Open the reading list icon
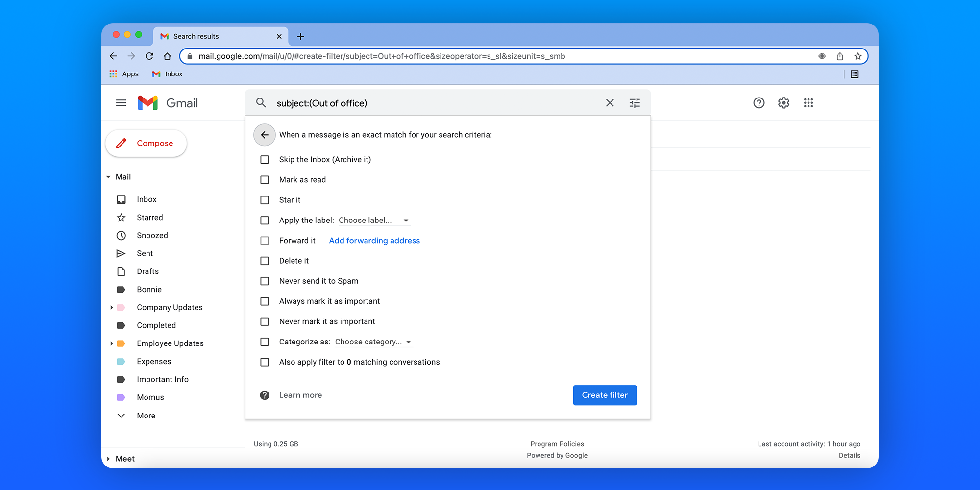 [855, 74]
